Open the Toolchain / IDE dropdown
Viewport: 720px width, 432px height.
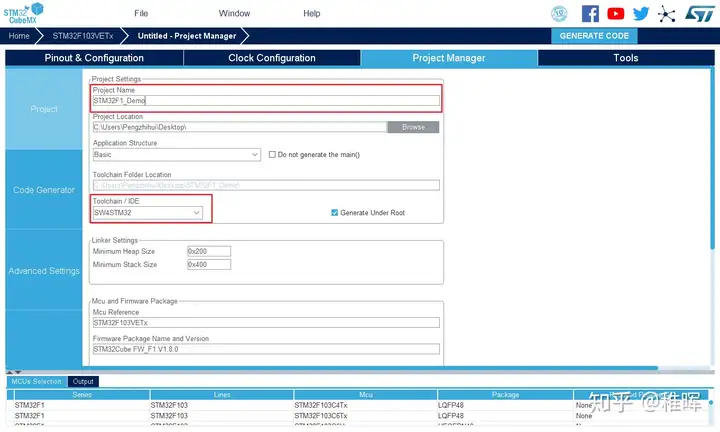[x=147, y=213]
